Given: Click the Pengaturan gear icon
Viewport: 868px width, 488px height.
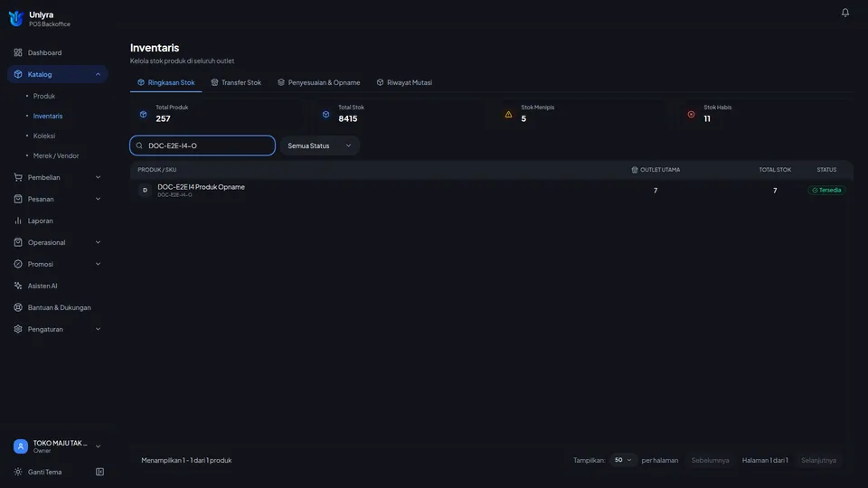Looking at the screenshot, I should (x=18, y=329).
